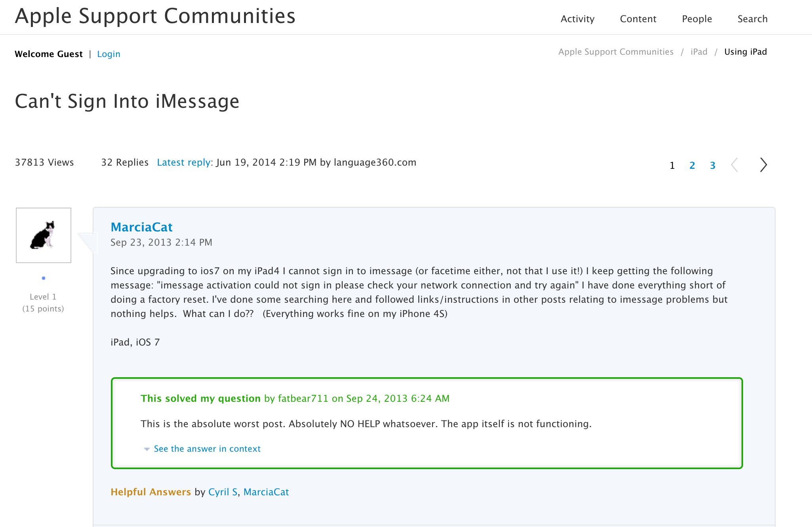Open the iPad breadcrumb
Screen dimensions: 812x527
[x=699, y=52]
